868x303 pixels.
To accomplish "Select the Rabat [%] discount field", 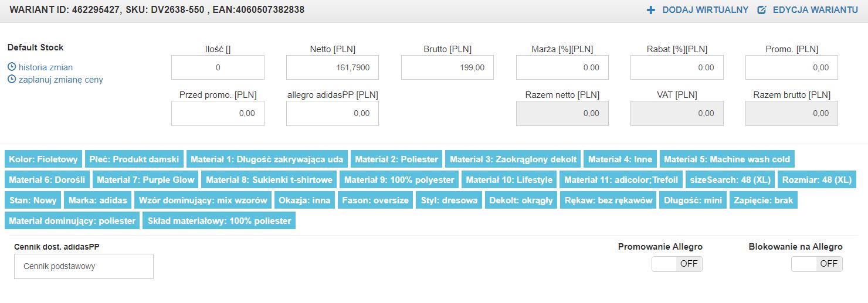I will (677, 67).
